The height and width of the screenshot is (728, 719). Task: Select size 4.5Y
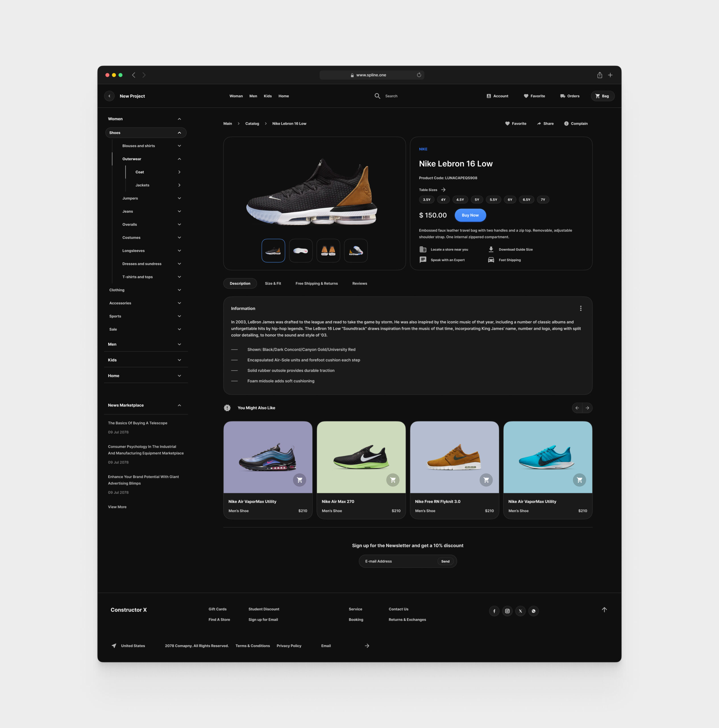point(460,200)
